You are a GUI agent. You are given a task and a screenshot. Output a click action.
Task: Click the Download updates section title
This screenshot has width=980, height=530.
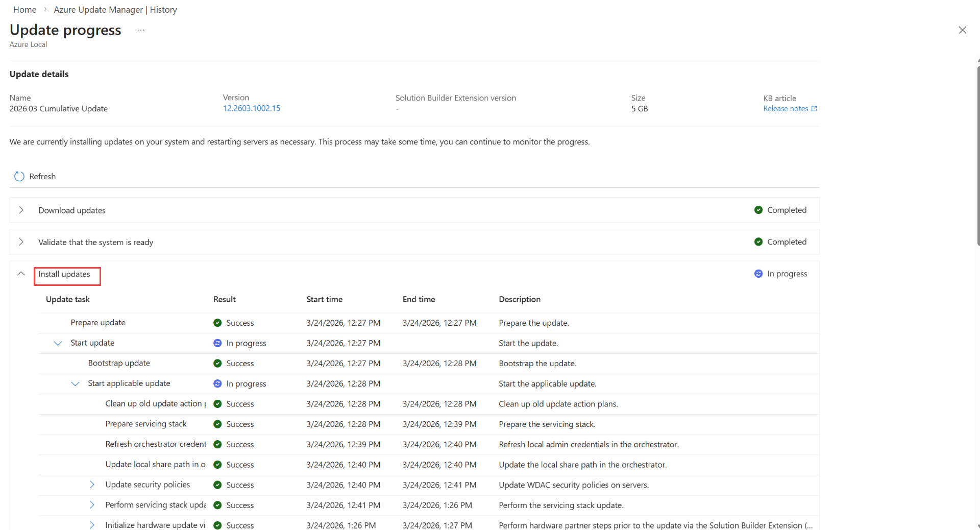72,210
